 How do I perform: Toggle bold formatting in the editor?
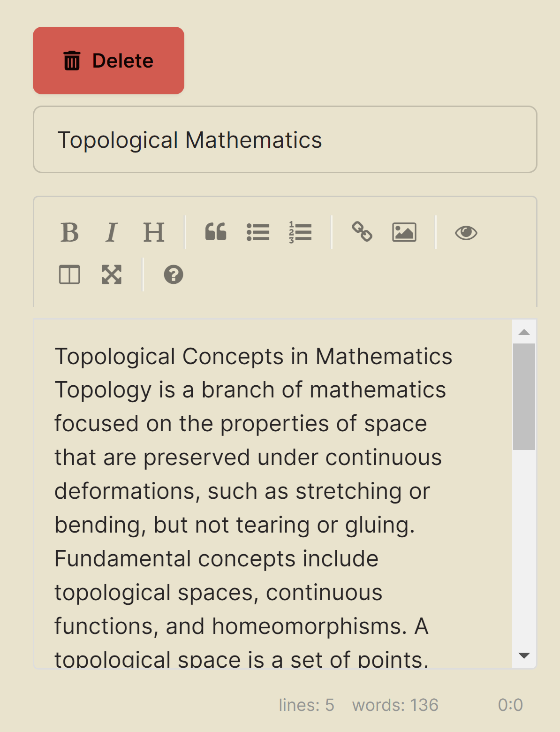(70, 232)
